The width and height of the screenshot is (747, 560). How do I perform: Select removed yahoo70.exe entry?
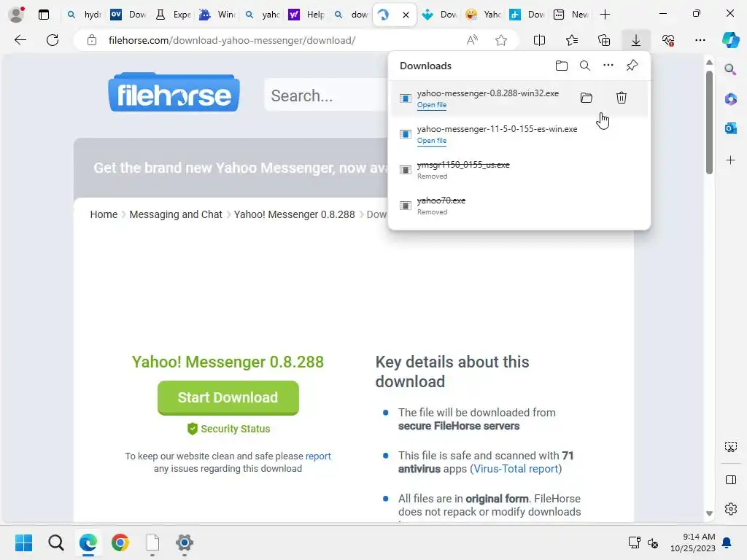[x=519, y=206]
